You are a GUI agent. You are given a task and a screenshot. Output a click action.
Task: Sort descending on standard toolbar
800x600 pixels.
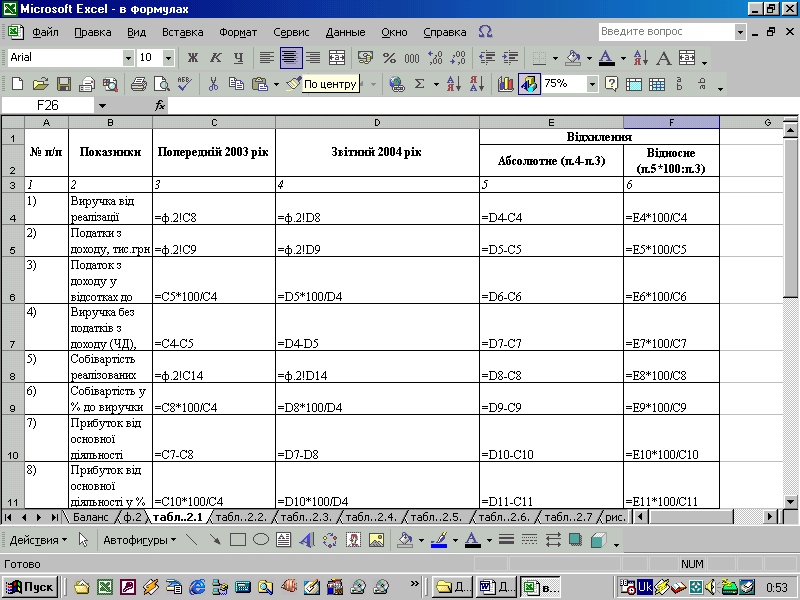[x=476, y=84]
